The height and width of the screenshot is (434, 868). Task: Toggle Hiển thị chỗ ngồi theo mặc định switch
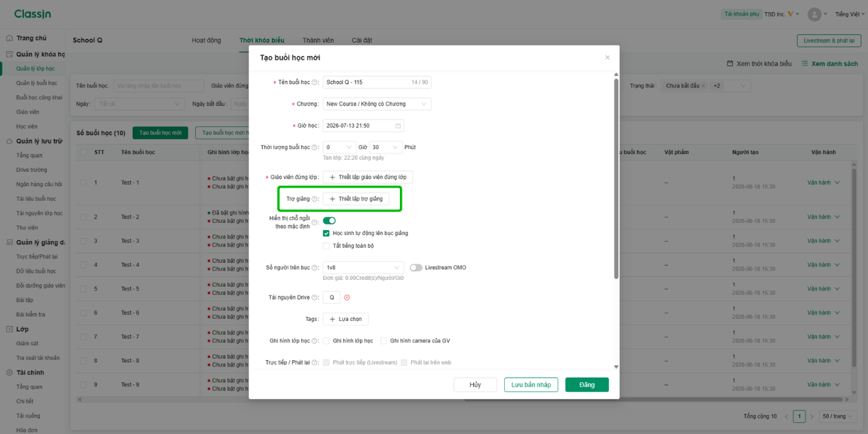point(329,220)
